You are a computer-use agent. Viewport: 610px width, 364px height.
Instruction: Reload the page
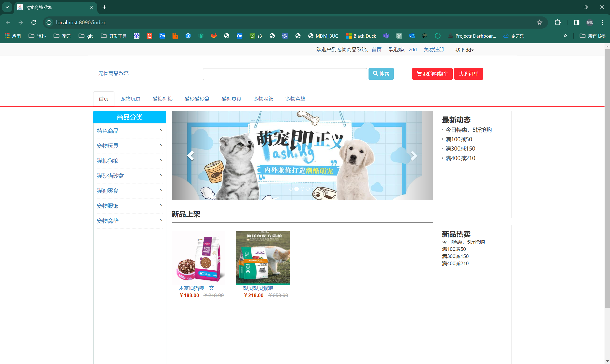[x=34, y=23]
